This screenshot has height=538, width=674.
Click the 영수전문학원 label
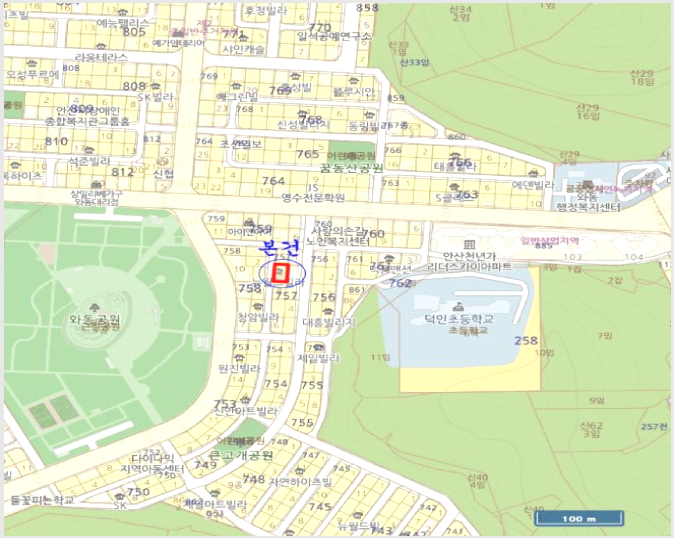point(313,198)
